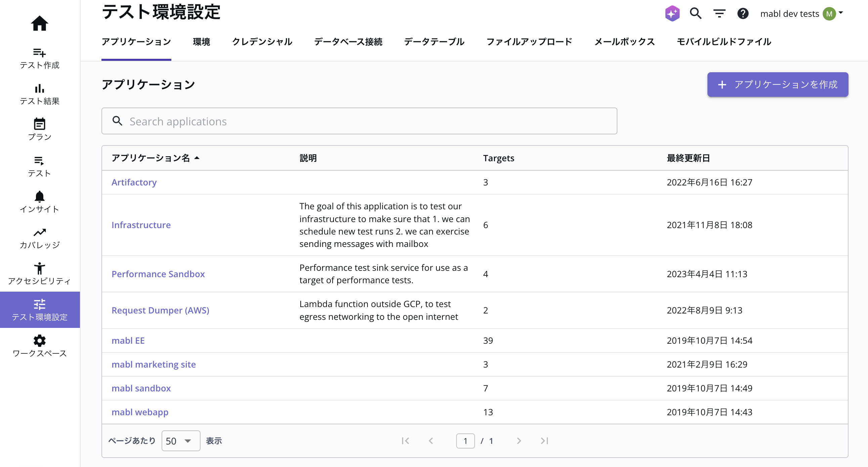Open the カバレッジ trend icon
This screenshot has width=868, height=467.
click(40, 233)
